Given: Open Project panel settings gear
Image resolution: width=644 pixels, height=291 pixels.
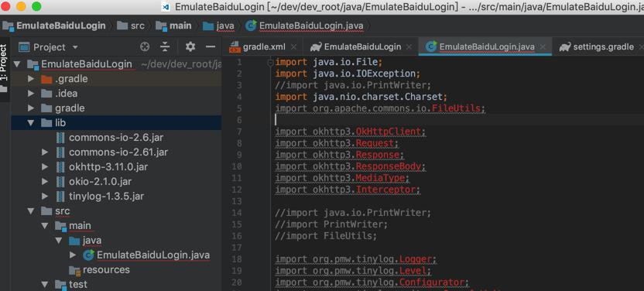Looking at the screenshot, I should (190, 46).
